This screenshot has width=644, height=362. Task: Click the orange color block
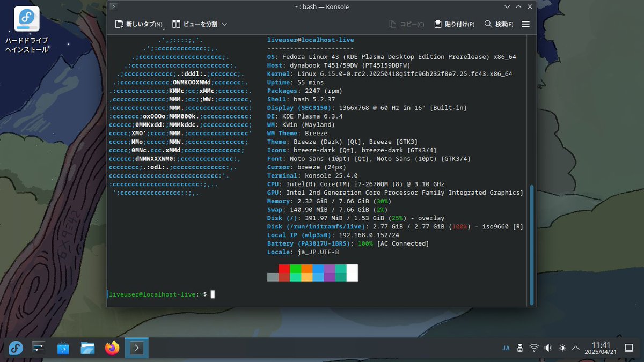point(306,269)
